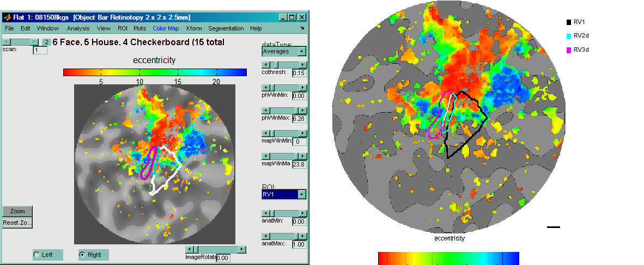Image resolution: width=644 pixels, height=265 pixels.
Task: Open the Analysis menu
Action: click(78, 28)
